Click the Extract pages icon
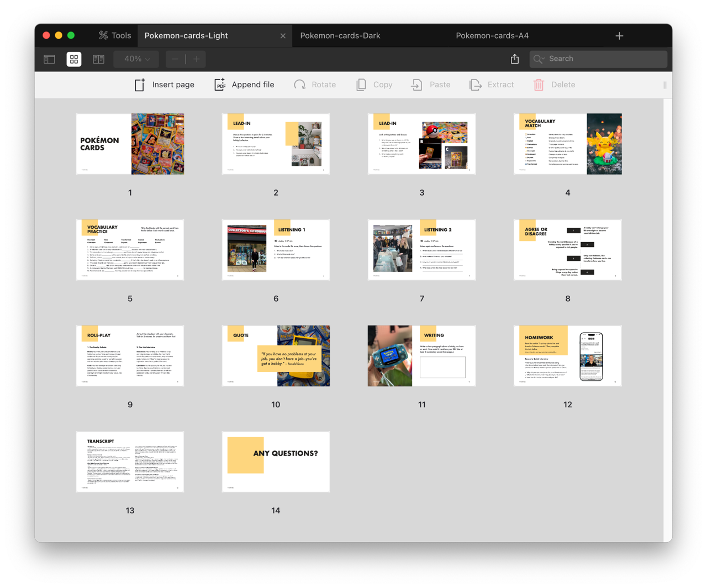Screen dimensions: 707x588 coord(475,85)
